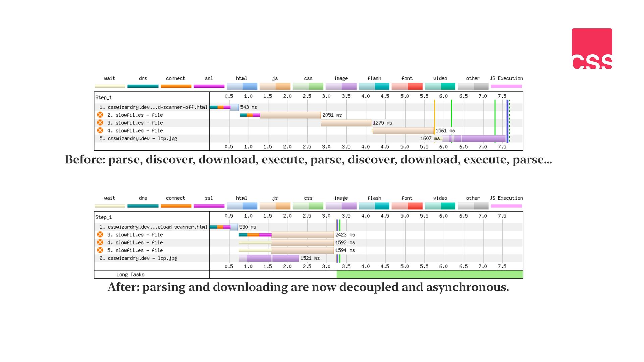Click the '543 ms' timing label
The image size is (644, 362).
point(249,107)
